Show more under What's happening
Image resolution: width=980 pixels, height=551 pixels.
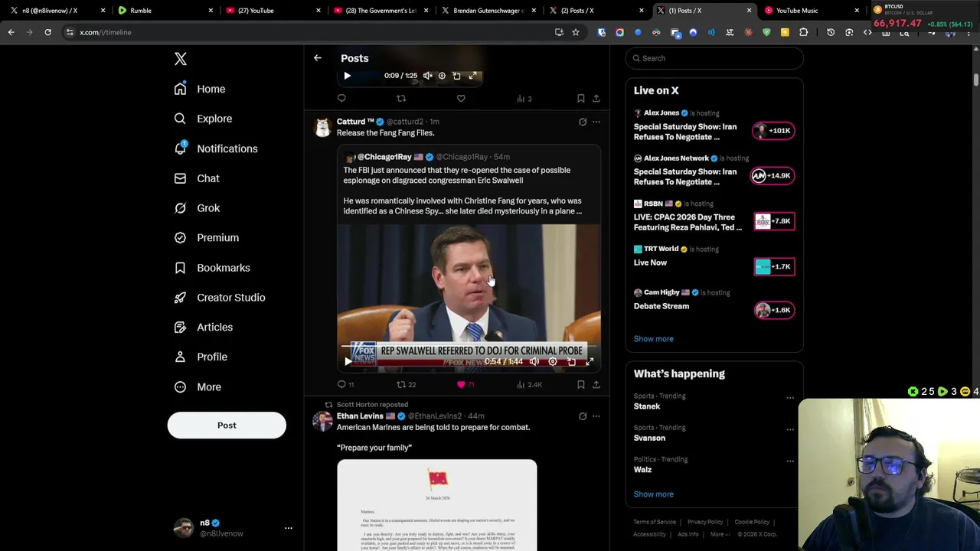click(654, 494)
